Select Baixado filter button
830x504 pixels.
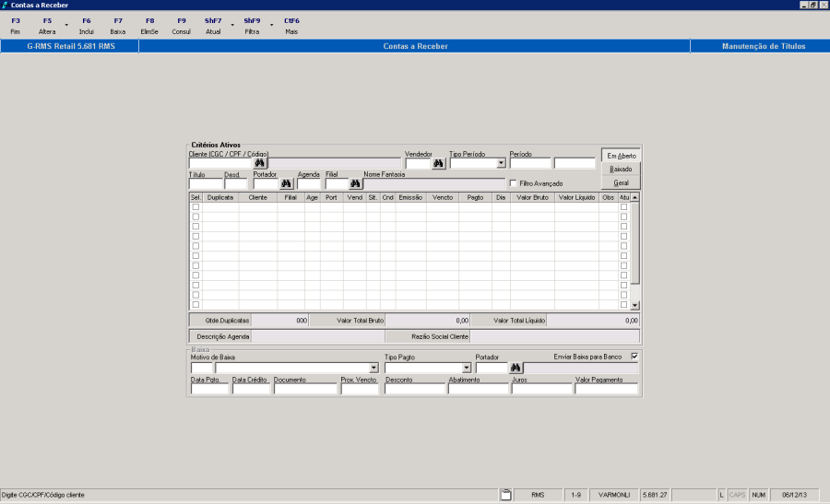click(621, 170)
